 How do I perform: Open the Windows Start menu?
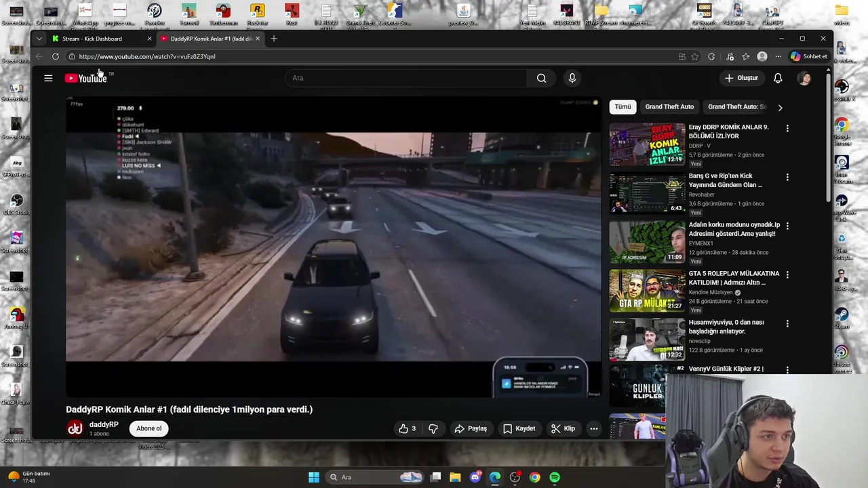coord(314,477)
